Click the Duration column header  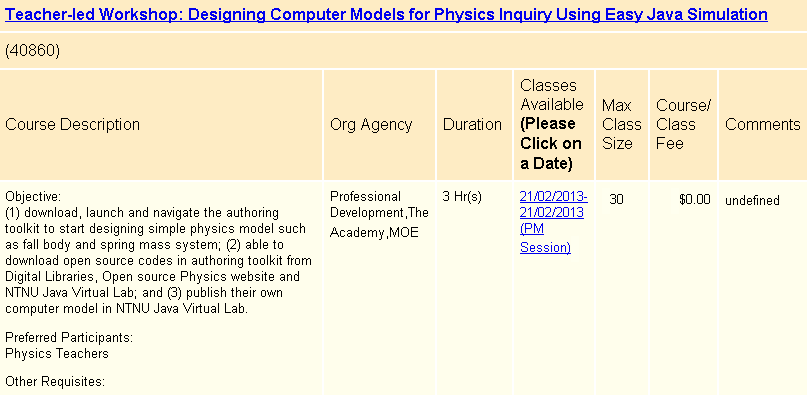472,125
